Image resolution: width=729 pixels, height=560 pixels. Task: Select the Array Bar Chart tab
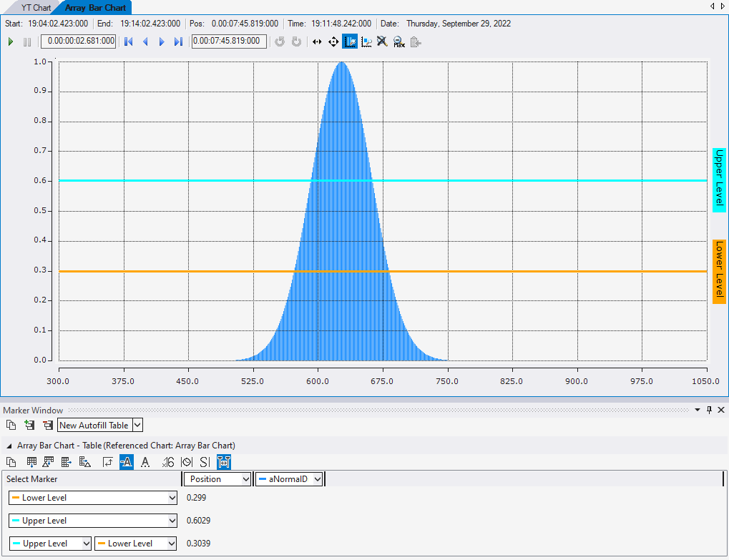click(x=95, y=7)
